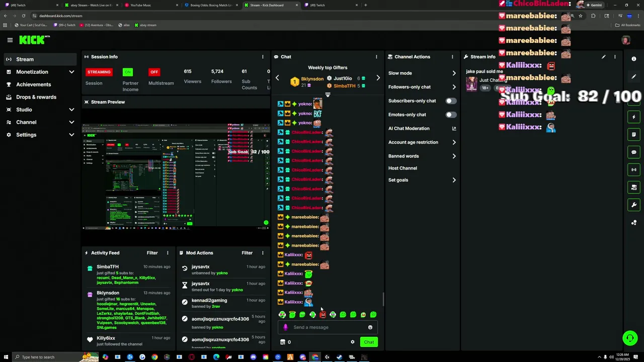This screenshot has height=362, width=644.
Task: Click green Chat send button
Action: [369, 342]
